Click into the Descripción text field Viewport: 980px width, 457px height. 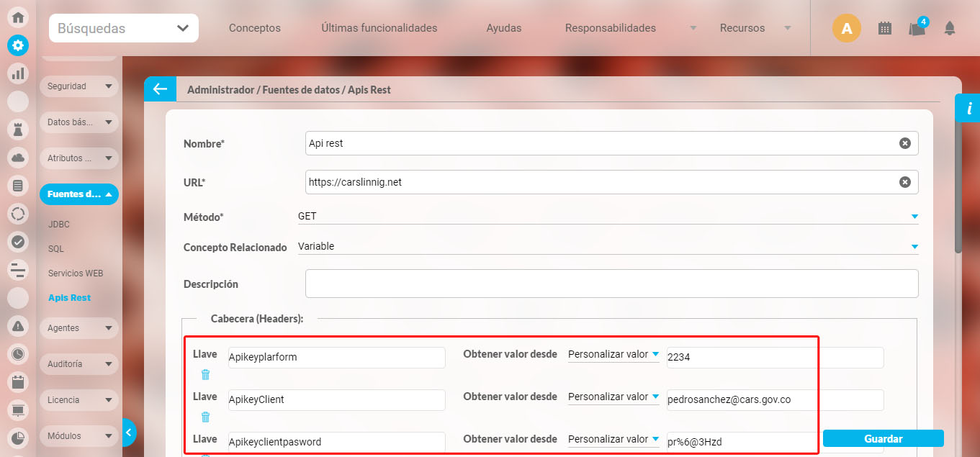[x=611, y=284]
